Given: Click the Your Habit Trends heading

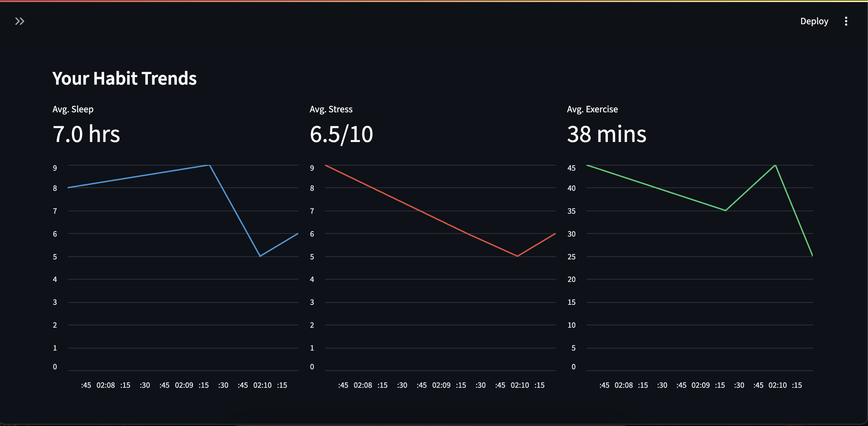Looking at the screenshot, I should tap(124, 79).
